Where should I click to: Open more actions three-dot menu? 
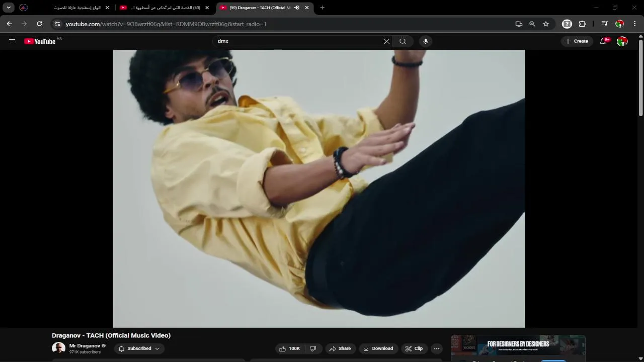(x=437, y=348)
